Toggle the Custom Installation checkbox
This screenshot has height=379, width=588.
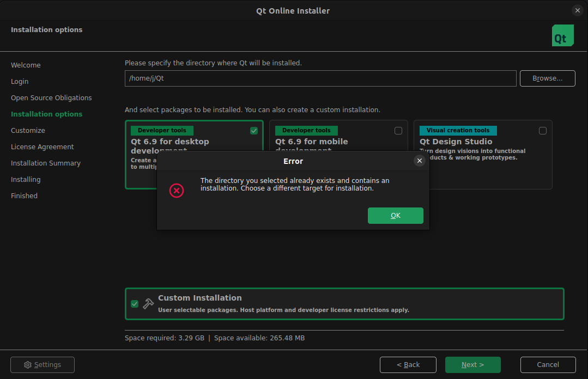click(135, 304)
